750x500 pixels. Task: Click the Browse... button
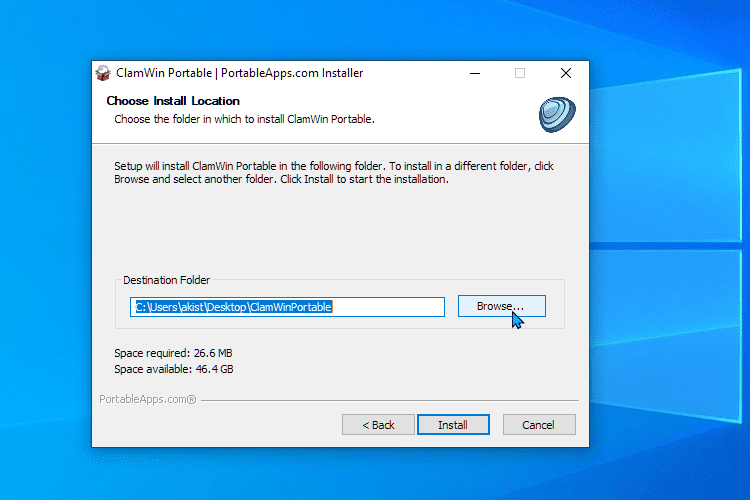coord(501,306)
